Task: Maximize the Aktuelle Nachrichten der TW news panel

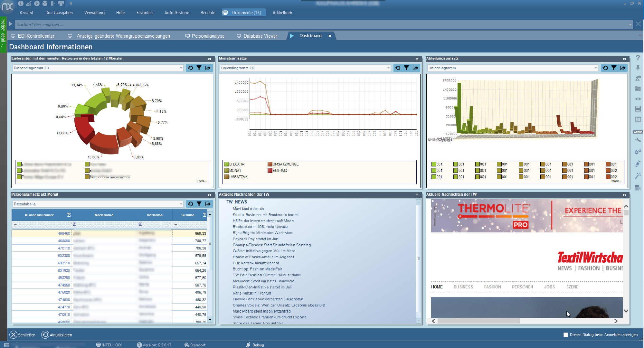Action: pyautogui.click(x=417, y=195)
